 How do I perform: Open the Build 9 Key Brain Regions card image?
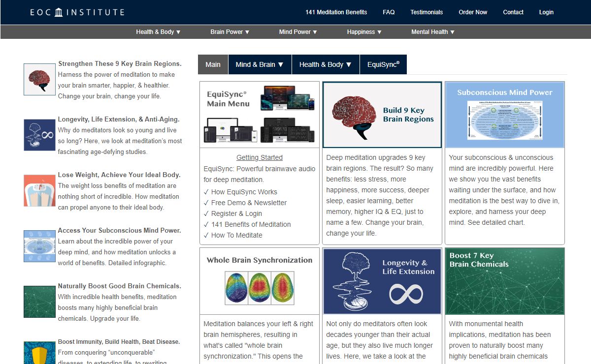382,115
